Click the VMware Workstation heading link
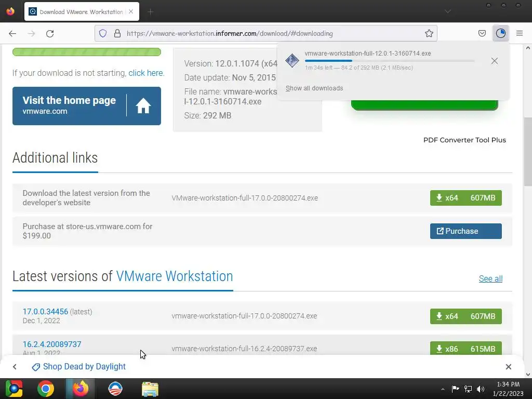532x399 pixels. [175, 276]
